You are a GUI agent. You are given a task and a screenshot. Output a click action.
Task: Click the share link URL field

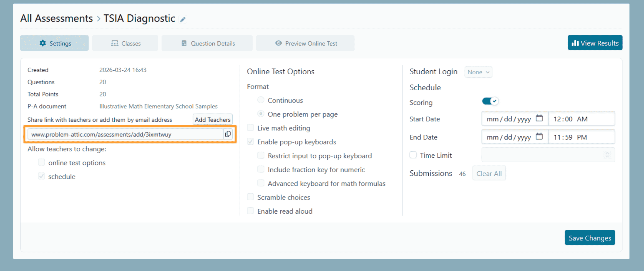click(x=125, y=134)
